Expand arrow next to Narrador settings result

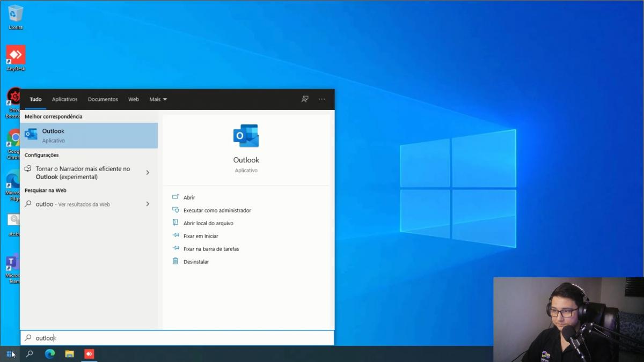tap(148, 173)
